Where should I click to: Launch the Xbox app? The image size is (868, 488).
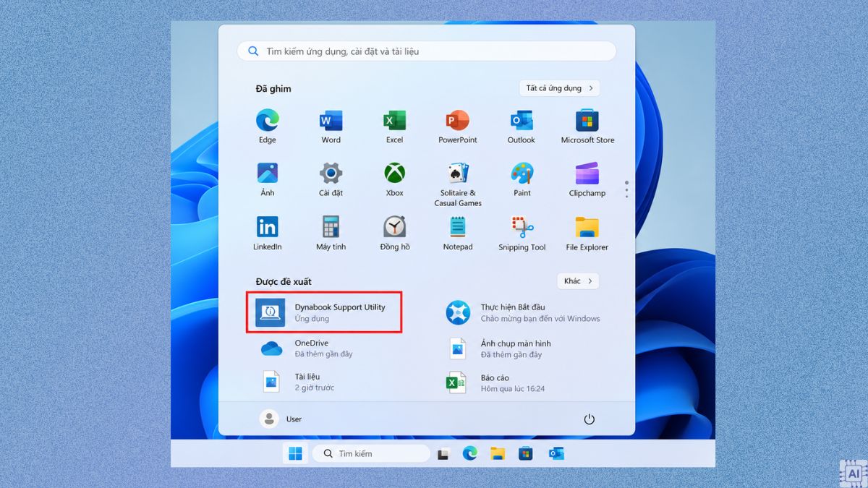pos(394,179)
